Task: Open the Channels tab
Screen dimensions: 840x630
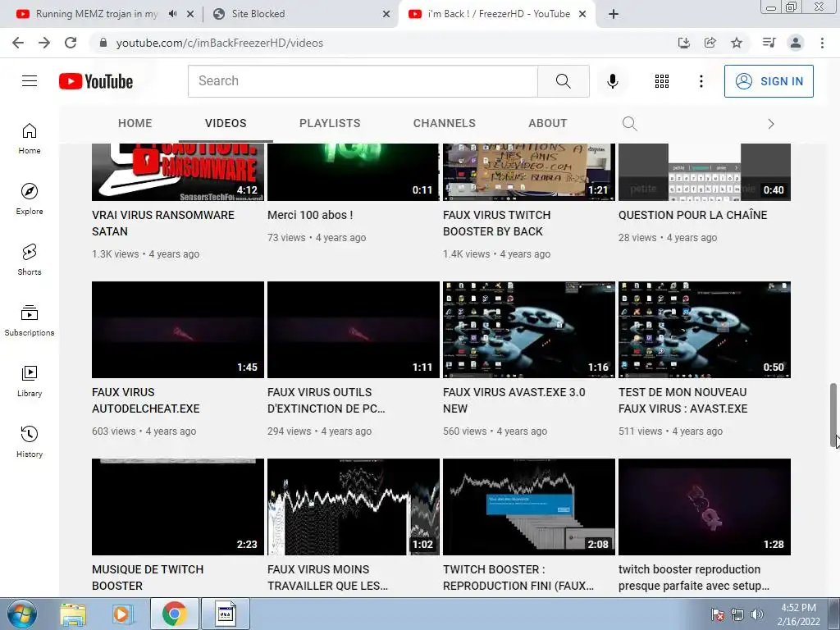Action: [x=444, y=123]
